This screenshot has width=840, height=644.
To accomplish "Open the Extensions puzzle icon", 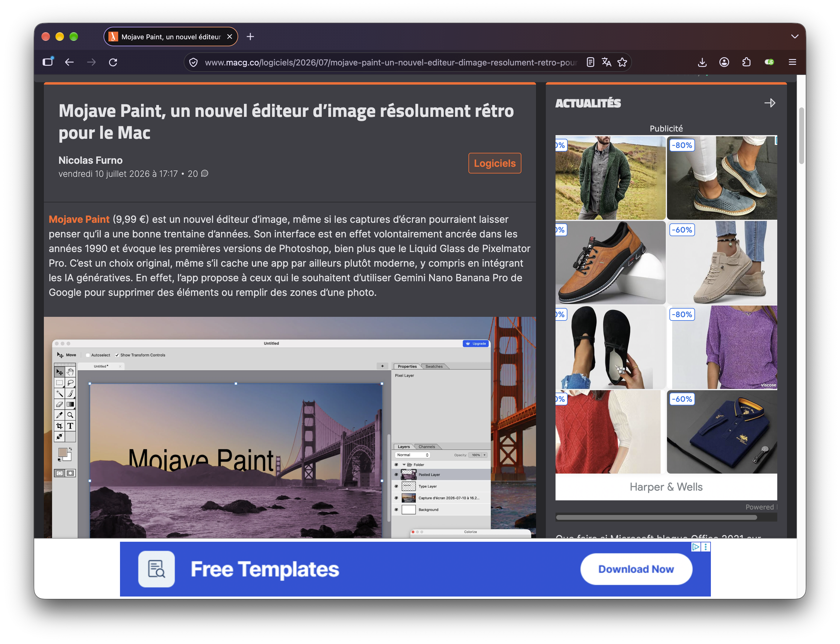I will click(x=746, y=62).
